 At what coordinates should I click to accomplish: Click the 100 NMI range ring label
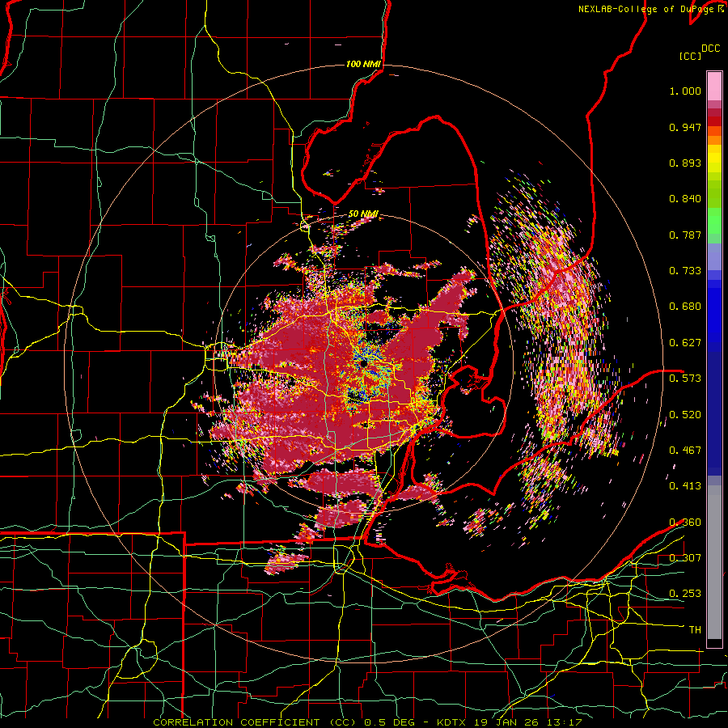coord(363,64)
